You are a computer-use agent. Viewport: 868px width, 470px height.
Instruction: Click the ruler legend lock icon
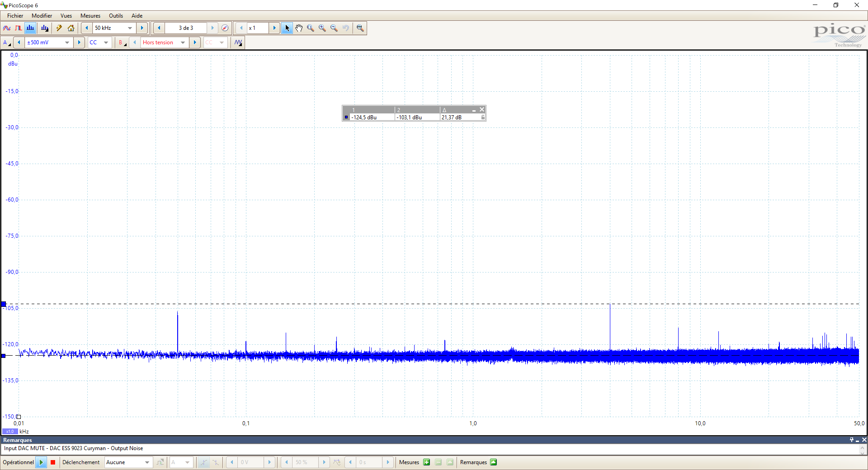(x=483, y=117)
